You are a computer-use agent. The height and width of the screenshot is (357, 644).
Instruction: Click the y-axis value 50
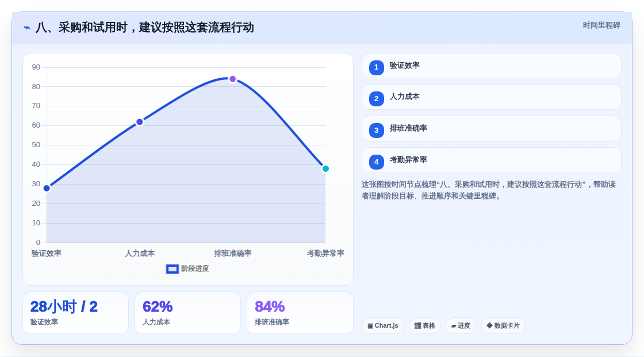tap(36, 145)
